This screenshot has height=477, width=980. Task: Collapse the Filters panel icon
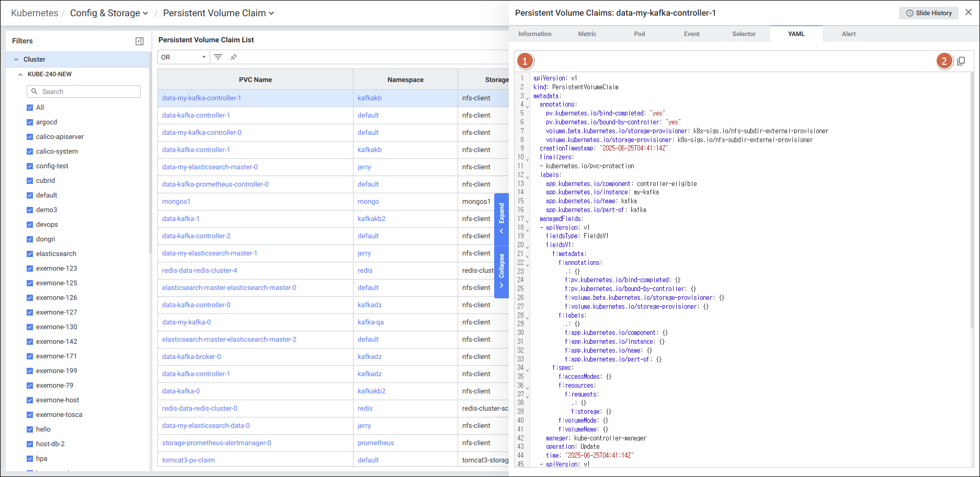click(x=140, y=41)
